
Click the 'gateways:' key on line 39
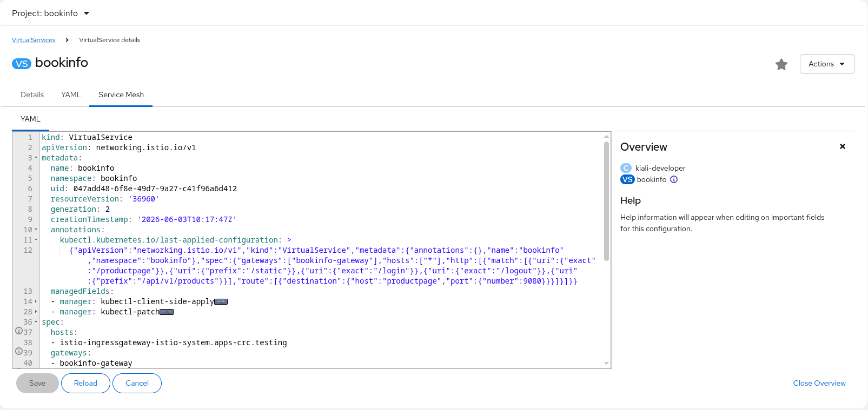click(x=71, y=353)
